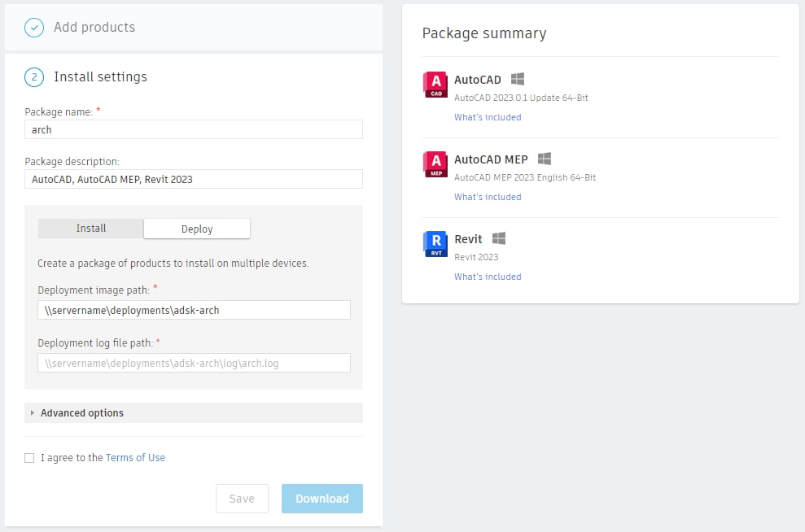Open the Terms of Use link
The width and height of the screenshot is (805, 532).
135,457
